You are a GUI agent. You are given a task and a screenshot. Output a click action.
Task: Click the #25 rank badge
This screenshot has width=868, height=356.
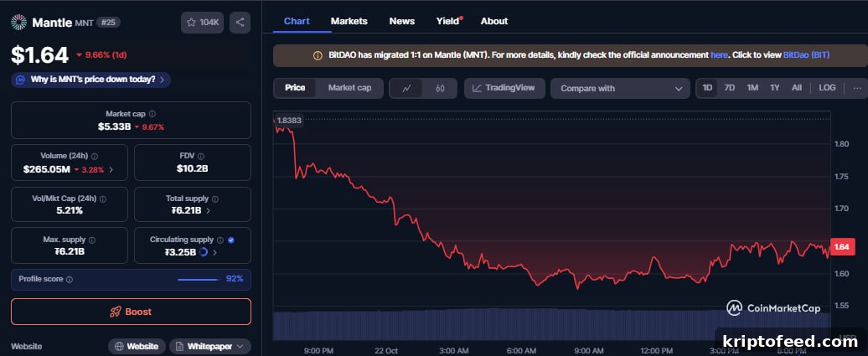109,22
